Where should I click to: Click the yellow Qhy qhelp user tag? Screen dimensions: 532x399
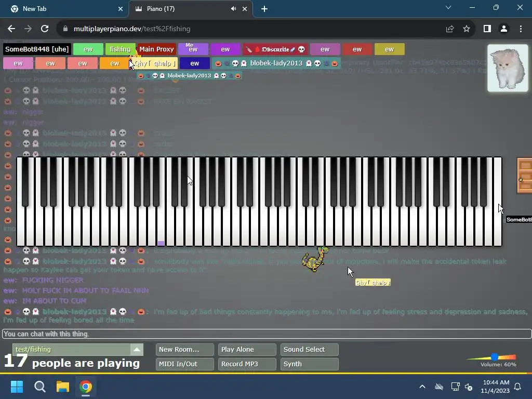coord(155,63)
